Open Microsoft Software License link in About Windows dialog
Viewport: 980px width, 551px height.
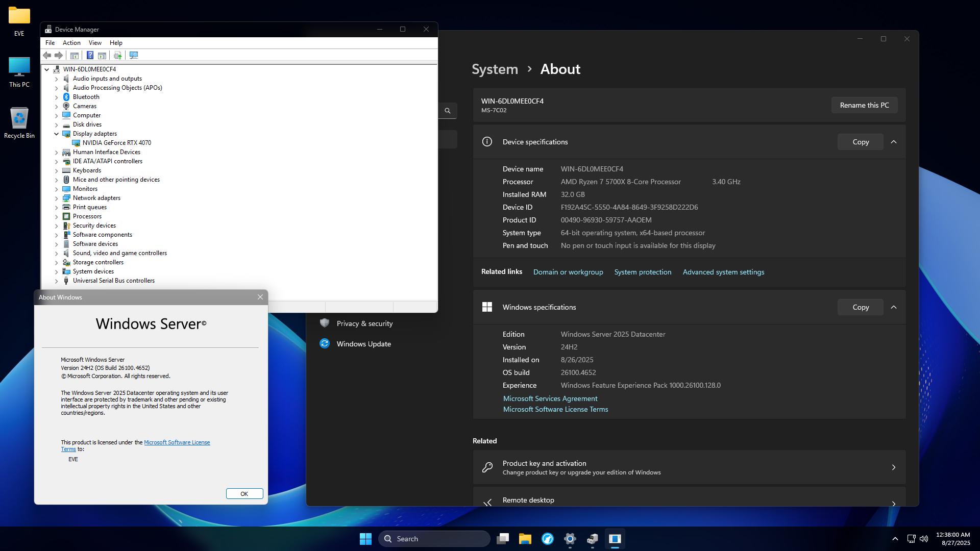(x=177, y=442)
